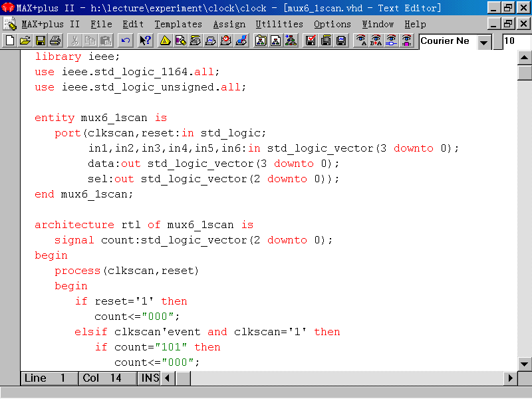
Task: Click 'use ieee.std_logic_unsigned.all;' line
Action: click(140, 88)
